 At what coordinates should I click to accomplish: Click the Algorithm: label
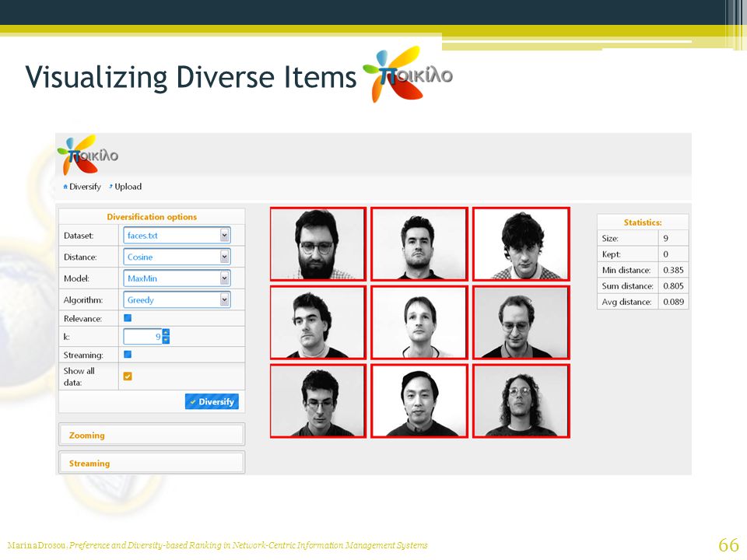[x=82, y=299]
